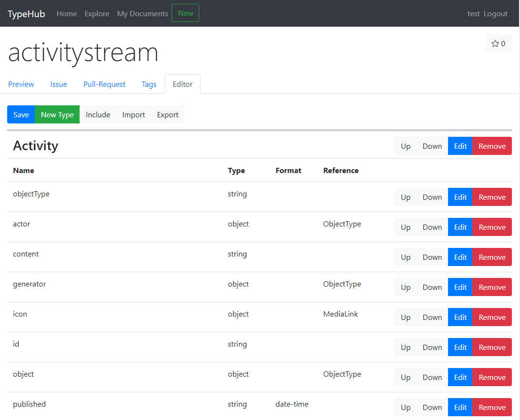Edit the icon property
The width and height of the screenshot is (520, 420).
pyautogui.click(x=460, y=317)
